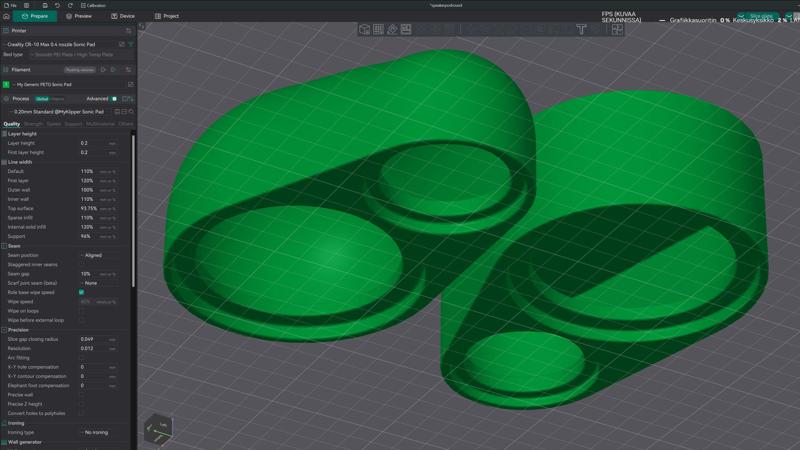
Task: Click the Add object cube icon
Action: [364, 30]
